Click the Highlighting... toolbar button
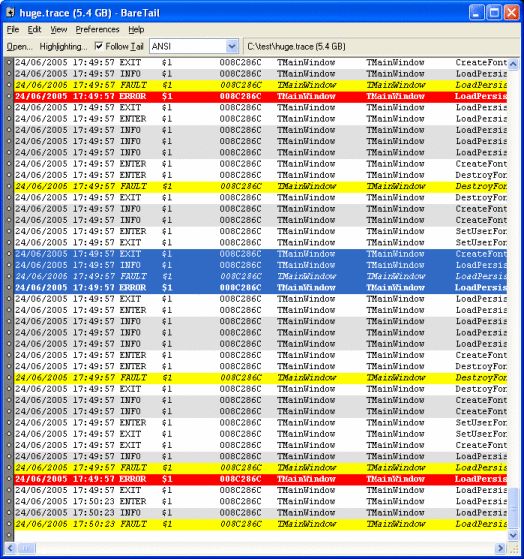 pyautogui.click(x=63, y=47)
